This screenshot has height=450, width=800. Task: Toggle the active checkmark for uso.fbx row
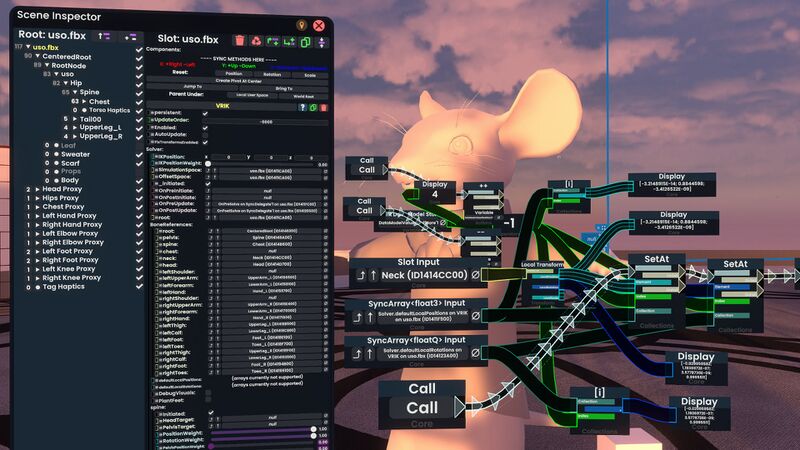coord(139,49)
